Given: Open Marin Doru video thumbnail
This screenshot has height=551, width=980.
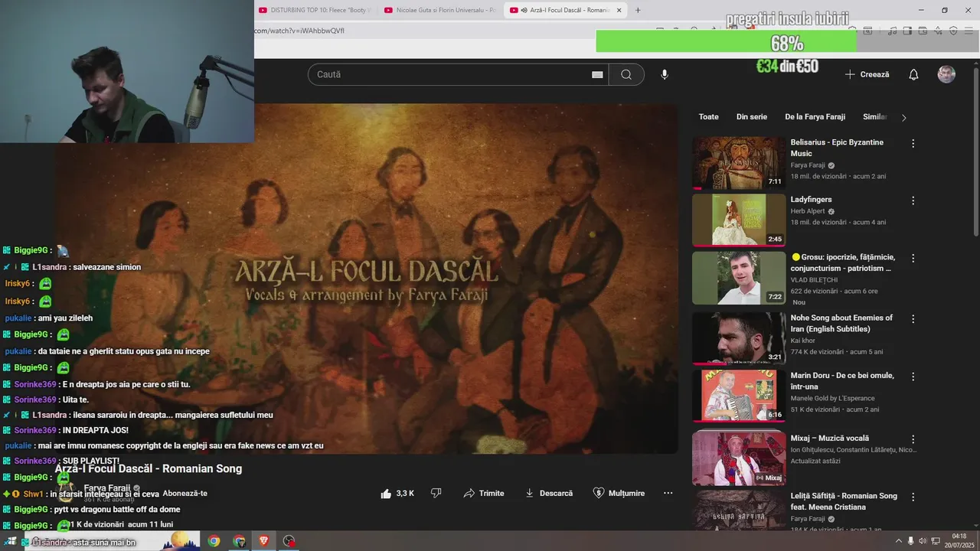Looking at the screenshot, I should [739, 396].
